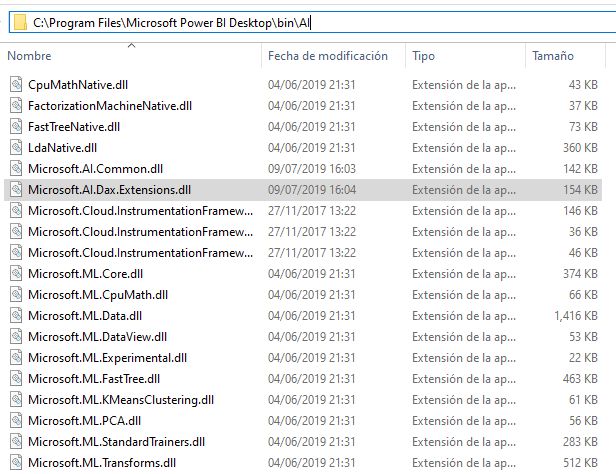Viewport: 616px width, 474px height.
Task: Select file name Microsoft.ML.DataView.dll
Action: (97, 337)
